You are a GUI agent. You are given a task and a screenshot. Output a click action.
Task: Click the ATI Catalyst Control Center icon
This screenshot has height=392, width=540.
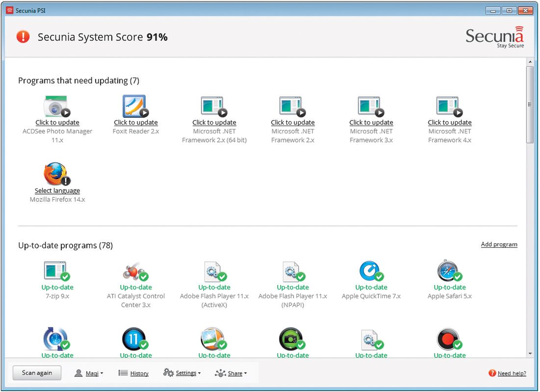pyautogui.click(x=135, y=271)
